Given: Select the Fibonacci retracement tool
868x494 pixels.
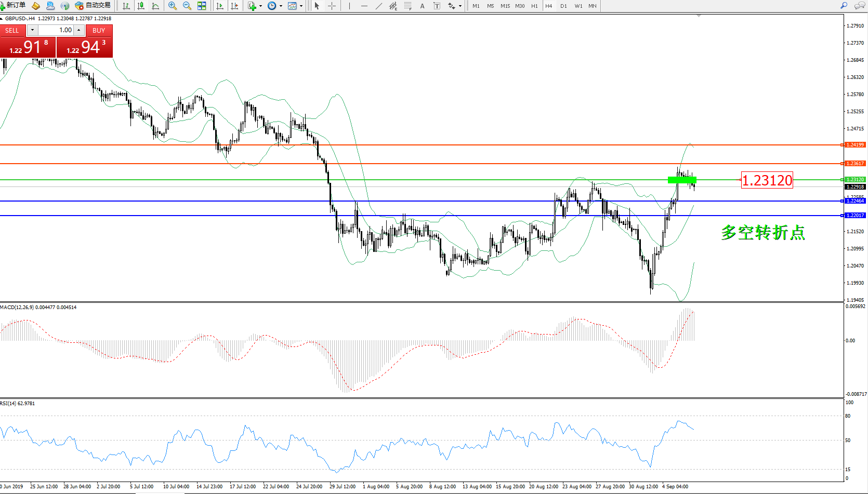Looking at the screenshot, I should [408, 6].
